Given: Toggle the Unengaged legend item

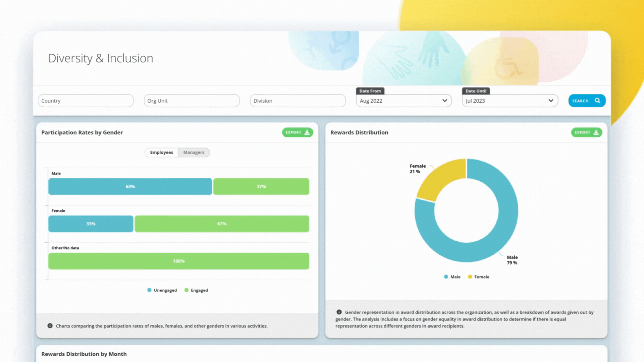Looking at the screenshot, I should click(x=162, y=290).
